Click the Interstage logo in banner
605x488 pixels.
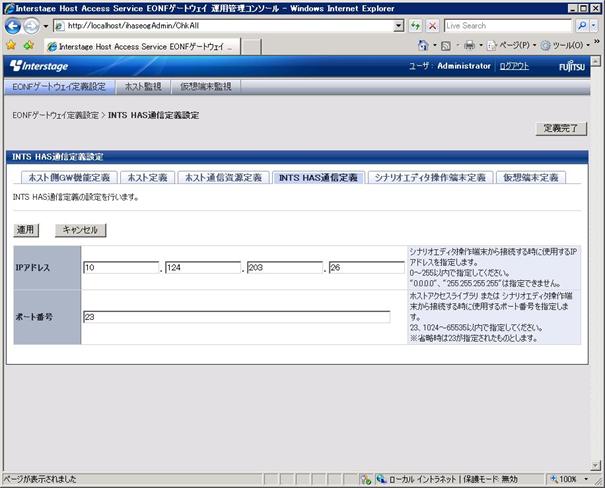39,66
